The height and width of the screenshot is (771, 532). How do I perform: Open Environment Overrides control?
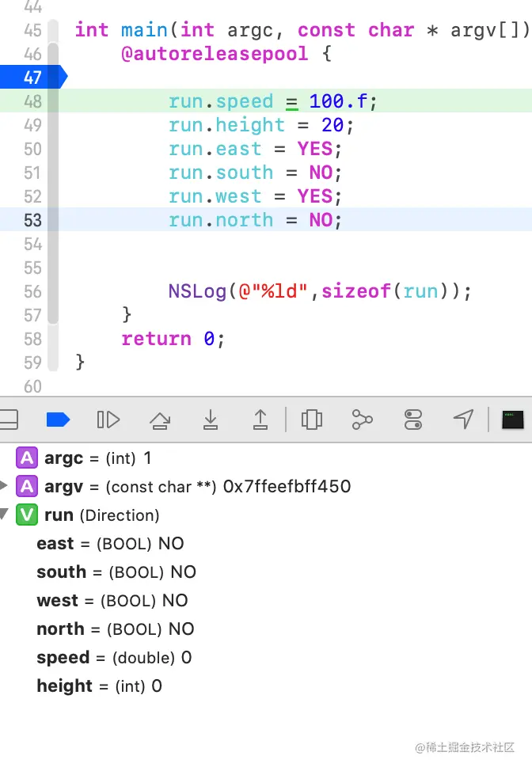(413, 420)
